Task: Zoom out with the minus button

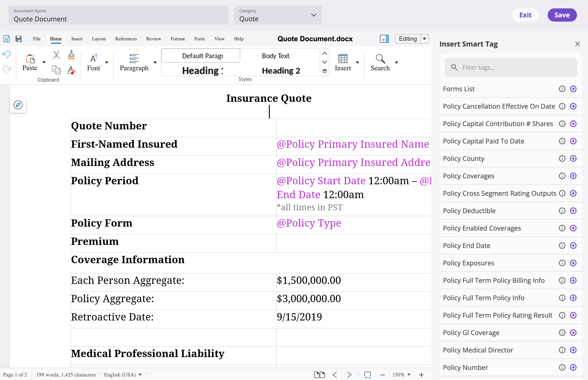Action: [382, 375]
